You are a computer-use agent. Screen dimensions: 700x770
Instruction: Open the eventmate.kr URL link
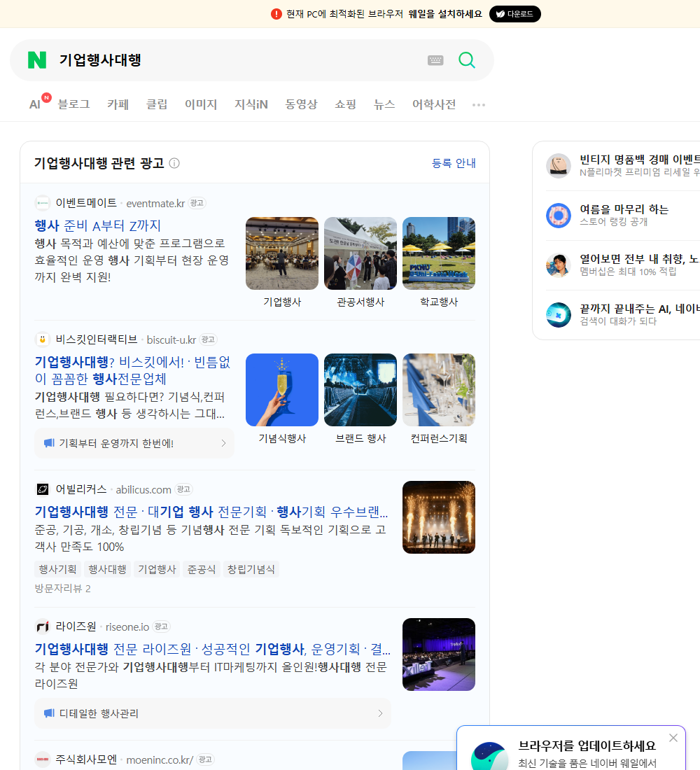[x=155, y=203]
